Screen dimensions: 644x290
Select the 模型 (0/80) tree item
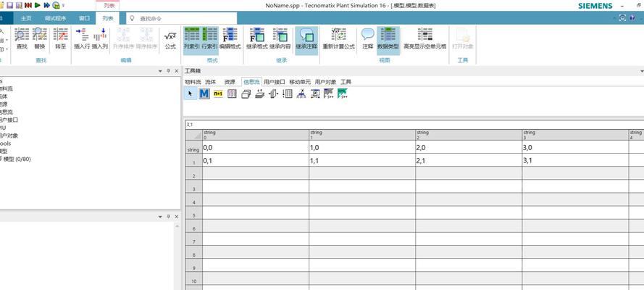17,159
